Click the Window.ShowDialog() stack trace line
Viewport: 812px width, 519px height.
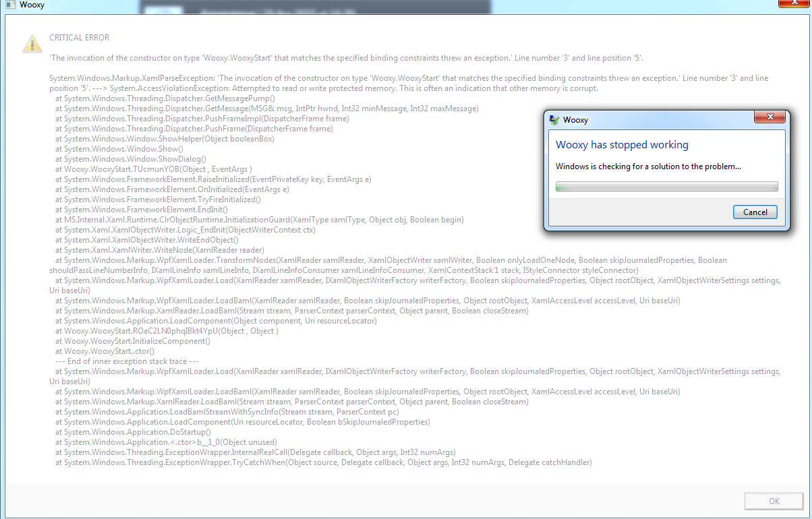tap(130, 159)
